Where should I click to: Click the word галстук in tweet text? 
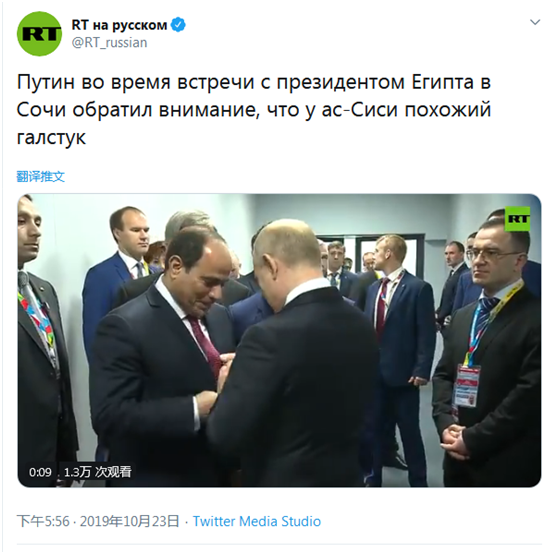(51, 138)
